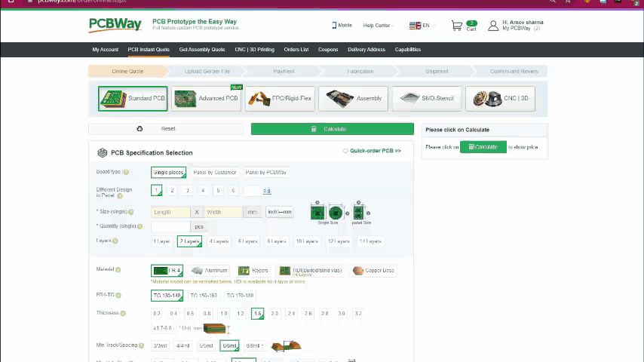
Task: Click the inch to mm converter button
Action: tap(279, 212)
